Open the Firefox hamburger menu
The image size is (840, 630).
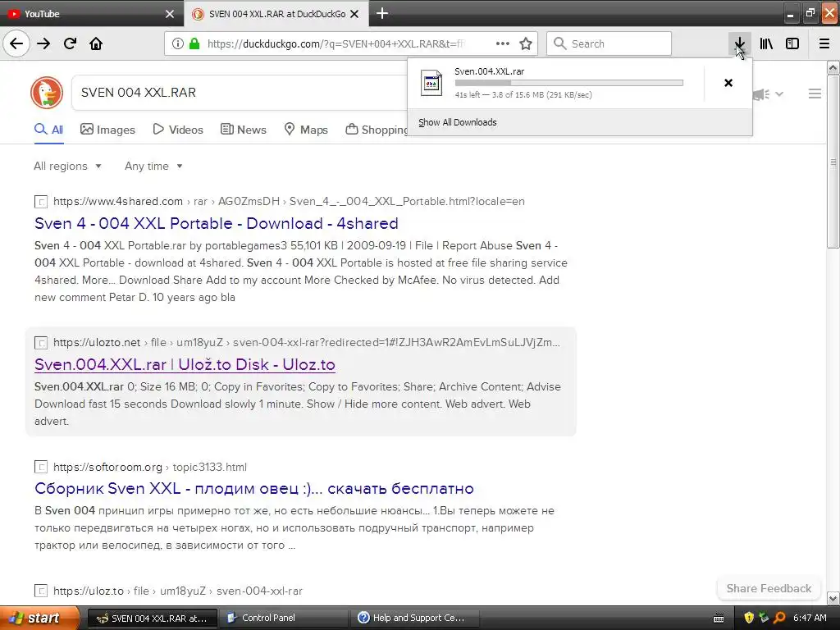824,43
